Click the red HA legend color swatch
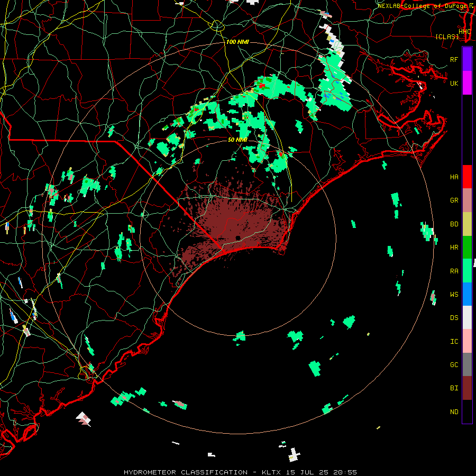The image size is (476, 476). tap(467, 177)
